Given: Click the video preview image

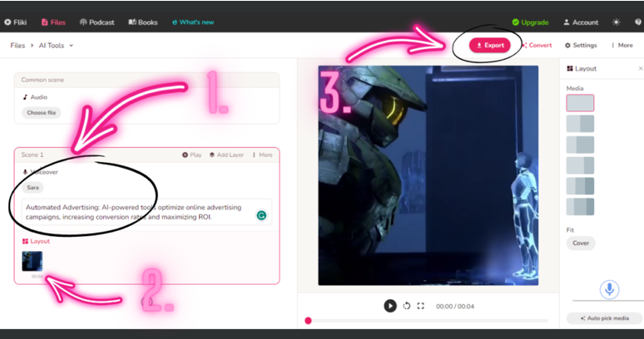Looking at the screenshot, I should [x=428, y=175].
